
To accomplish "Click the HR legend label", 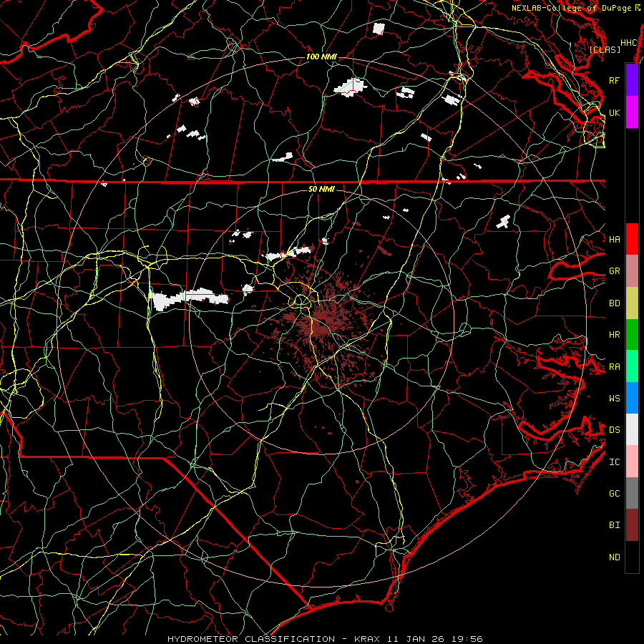I will tap(614, 335).
